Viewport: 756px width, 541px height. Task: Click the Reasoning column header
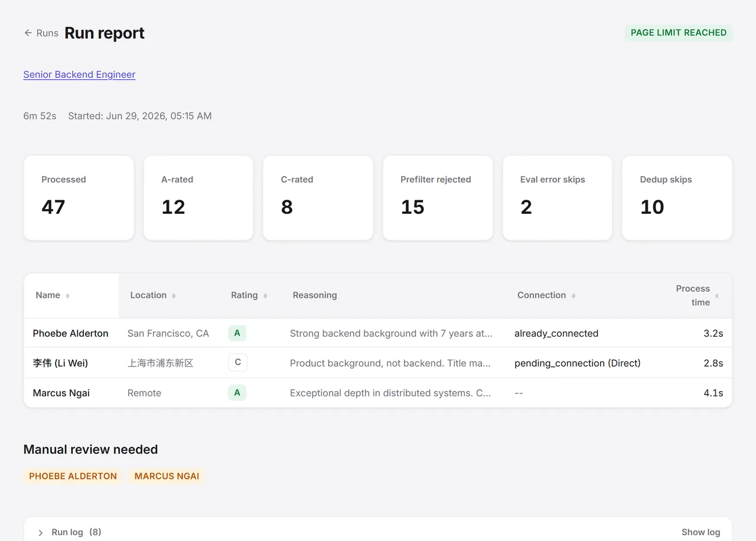[315, 295]
